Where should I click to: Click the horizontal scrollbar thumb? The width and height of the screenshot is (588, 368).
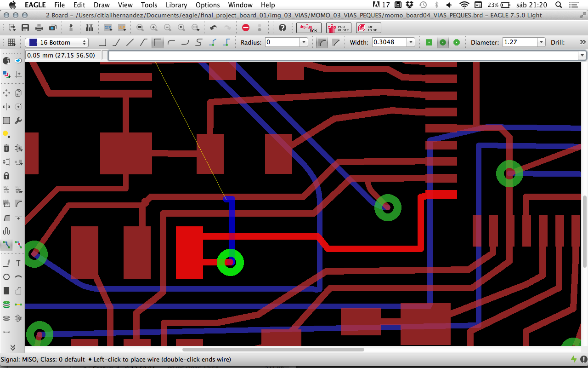(x=273, y=350)
